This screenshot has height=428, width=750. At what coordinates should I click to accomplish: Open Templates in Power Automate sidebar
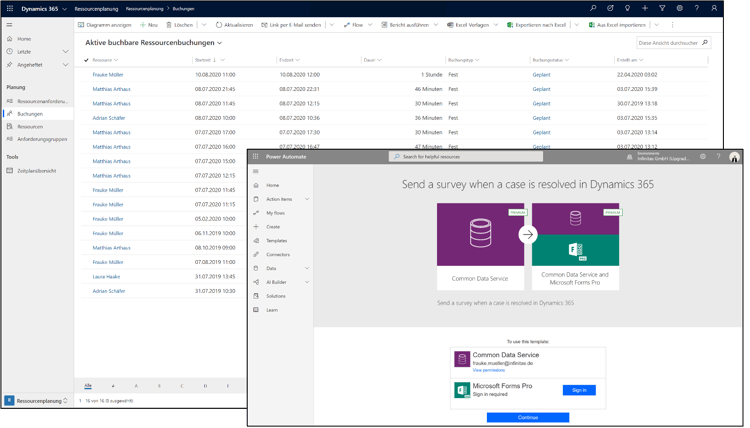(x=276, y=241)
